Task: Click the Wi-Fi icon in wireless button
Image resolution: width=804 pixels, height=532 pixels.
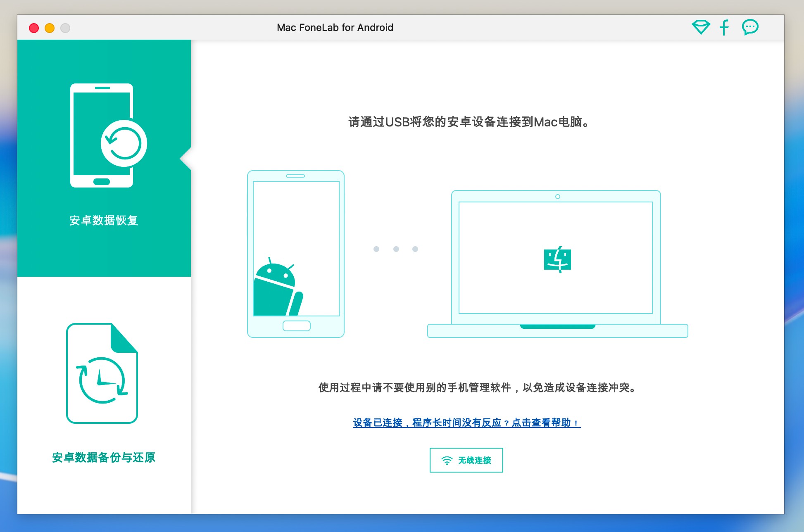Action: pyautogui.click(x=447, y=460)
